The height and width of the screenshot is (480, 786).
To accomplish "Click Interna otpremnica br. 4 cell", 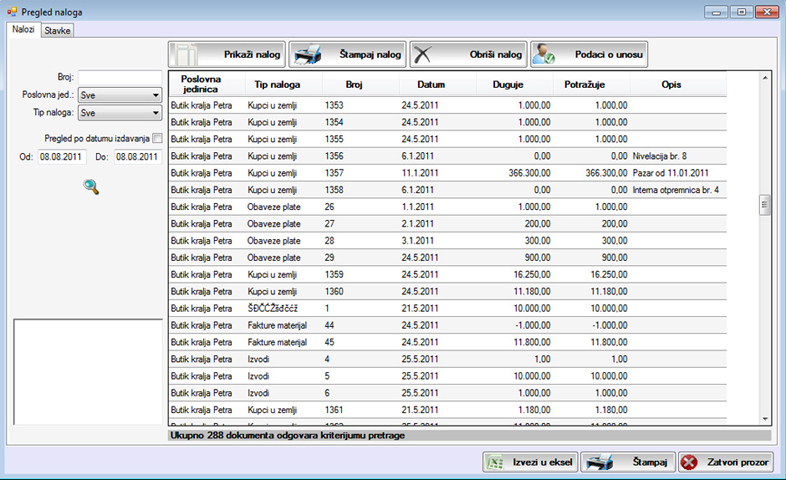I will (678, 190).
